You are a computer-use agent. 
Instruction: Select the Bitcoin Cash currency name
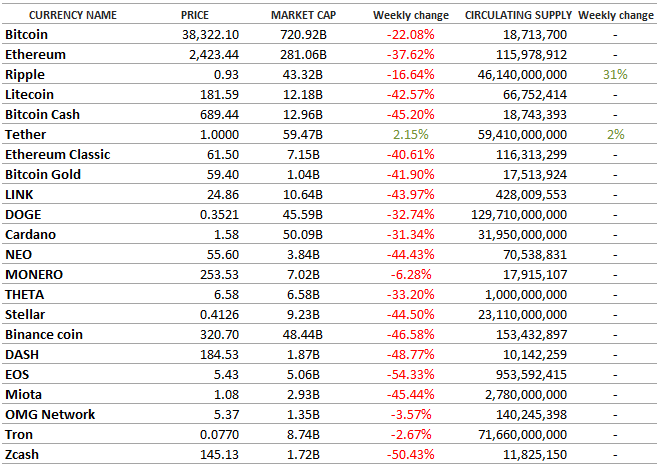pos(42,115)
